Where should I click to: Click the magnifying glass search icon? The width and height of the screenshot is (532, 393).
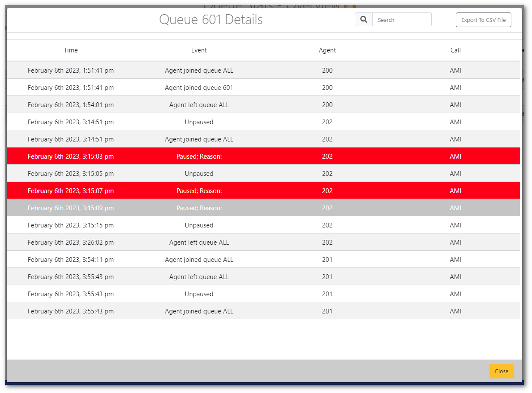(x=363, y=19)
